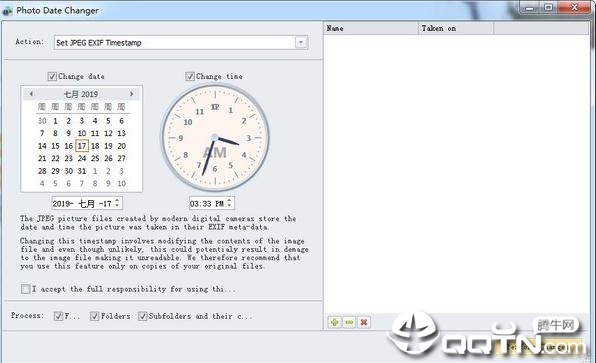The image size is (596, 363).
Task: Select day 29 in the calendar
Action: [x=55, y=171]
